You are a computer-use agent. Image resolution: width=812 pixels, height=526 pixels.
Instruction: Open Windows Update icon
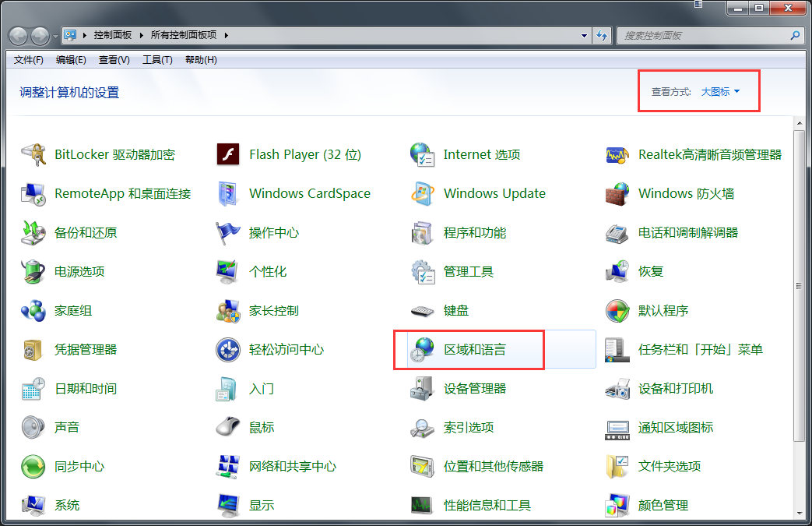[422, 193]
